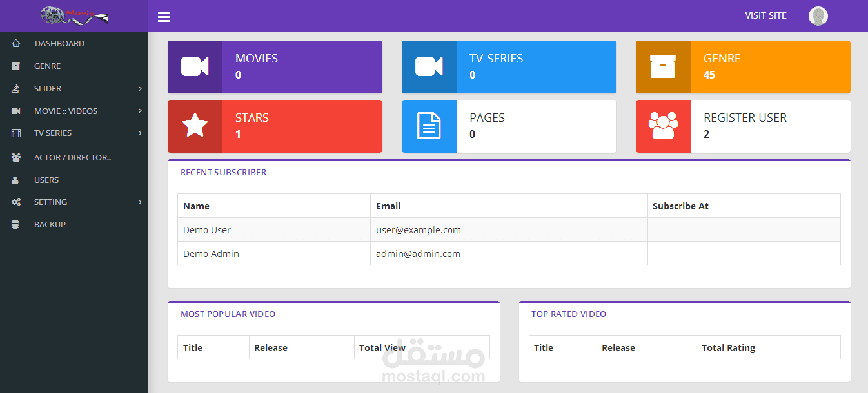Expand the Movie :: Videos submenu arrow
This screenshot has width=868, height=393.
(140, 111)
